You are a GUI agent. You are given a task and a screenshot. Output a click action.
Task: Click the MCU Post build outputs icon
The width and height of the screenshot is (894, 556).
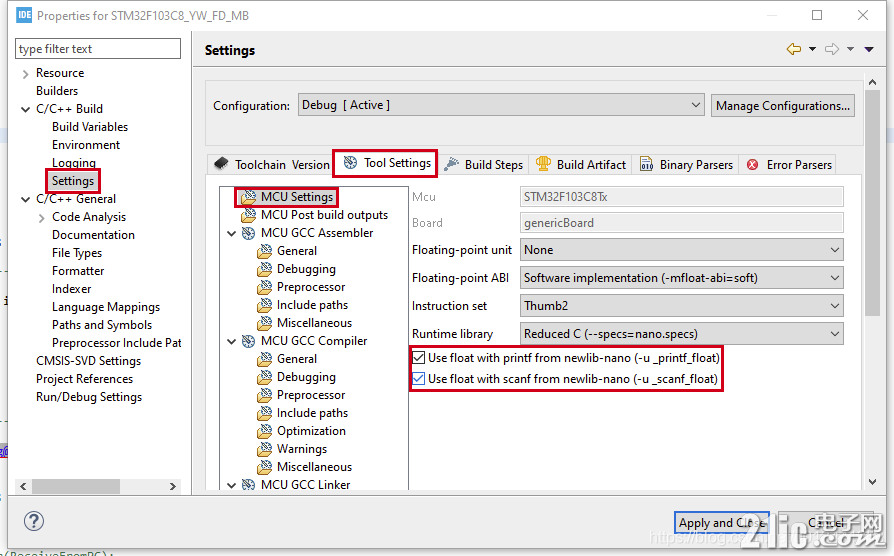point(248,215)
